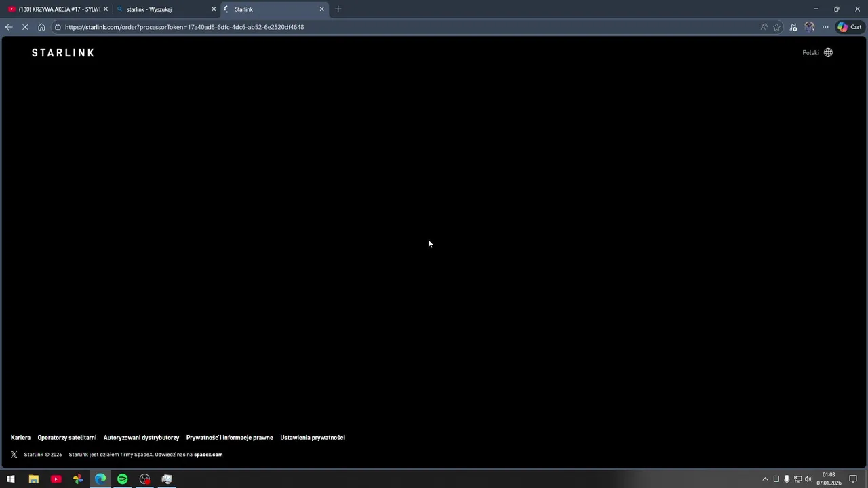Screen dimensions: 868x488
Task: Stop loading the page
Action: pos(25,27)
